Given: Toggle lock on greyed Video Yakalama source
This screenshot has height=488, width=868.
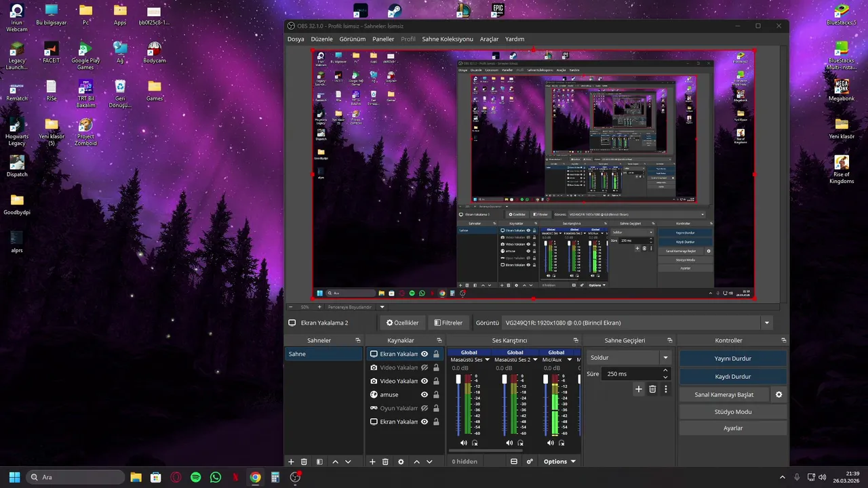Looking at the screenshot, I should pos(436,367).
